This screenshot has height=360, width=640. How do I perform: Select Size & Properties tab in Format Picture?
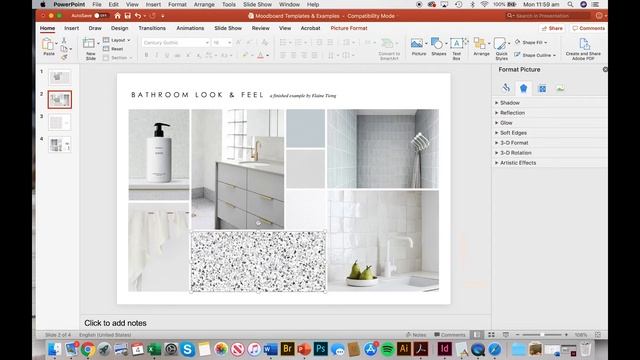tap(542, 88)
